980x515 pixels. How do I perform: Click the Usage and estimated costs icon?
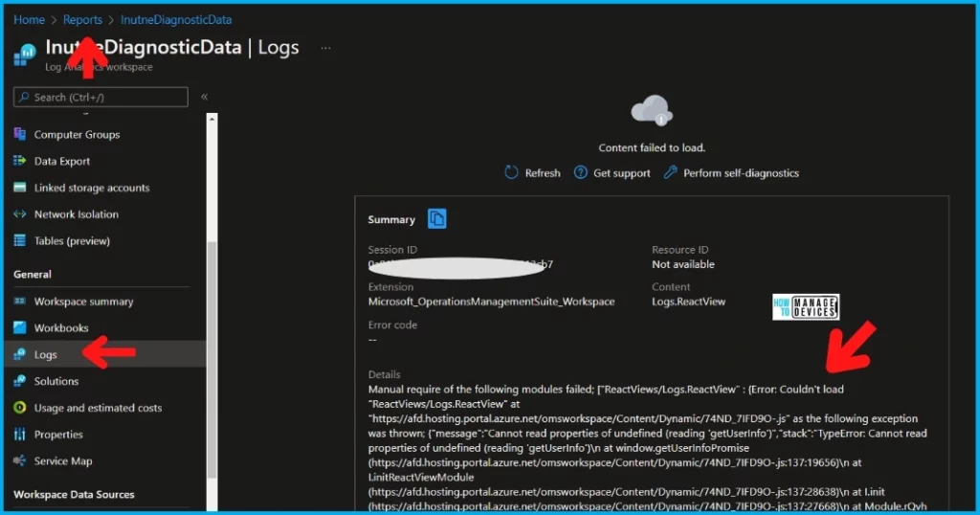(x=20, y=408)
